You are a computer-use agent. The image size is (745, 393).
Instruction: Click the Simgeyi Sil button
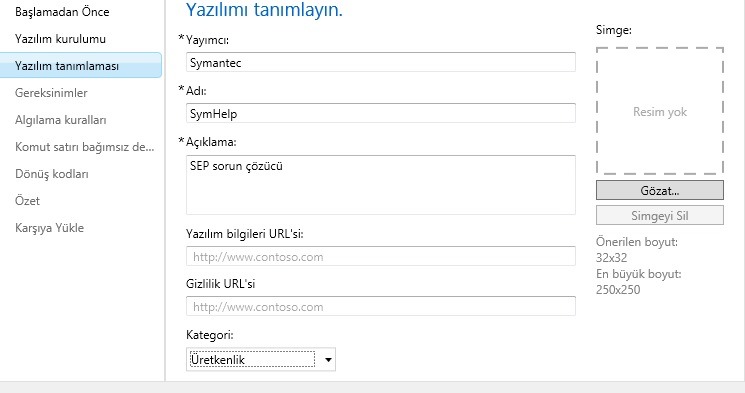pyautogui.click(x=660, y=215)
